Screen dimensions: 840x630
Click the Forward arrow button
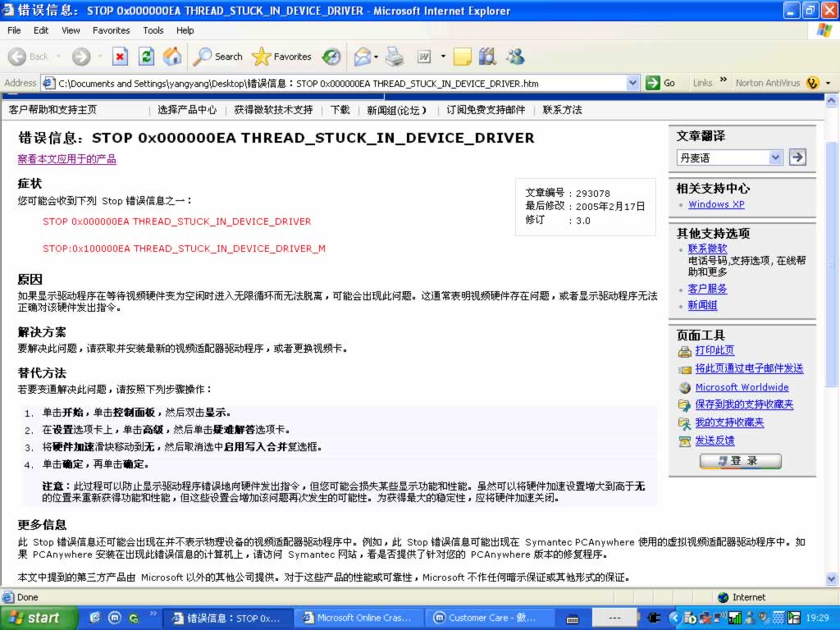(x=81, y=57)
